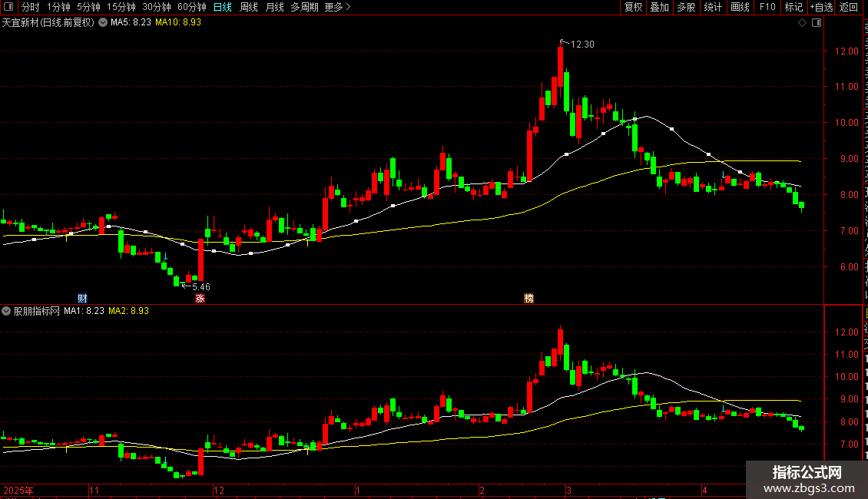
Task: Click the 返回 back button
Action: point(849,7)
